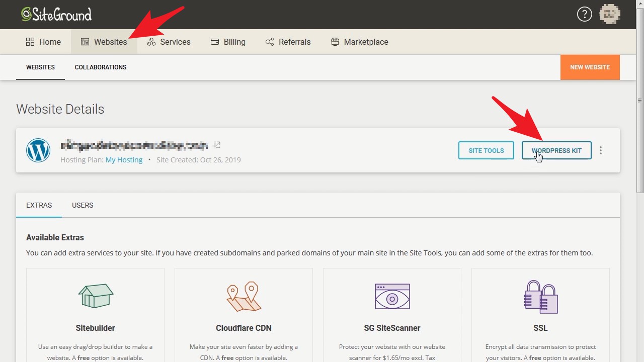Click the blurred website domain name

click(134, 145)
